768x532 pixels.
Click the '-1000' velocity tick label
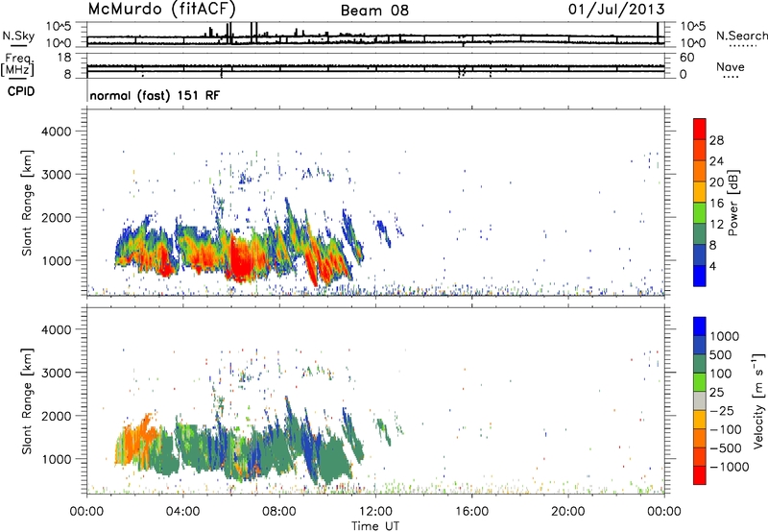730,467
